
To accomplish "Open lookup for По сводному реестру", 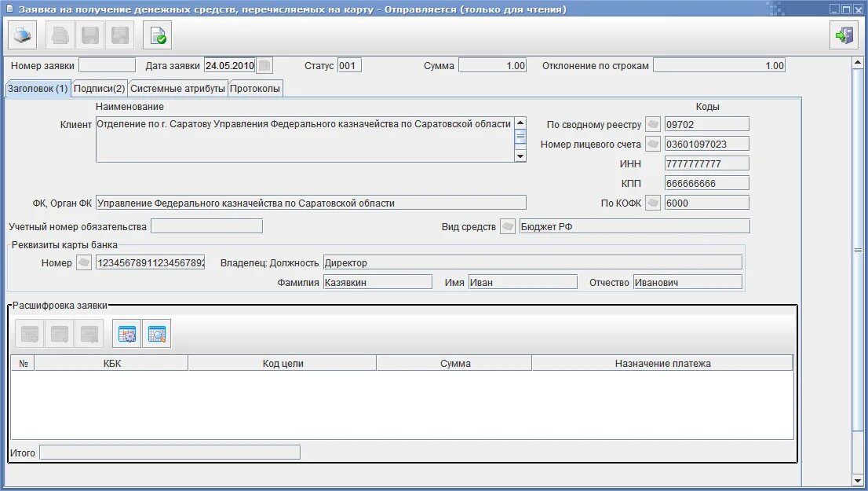I will (653, 124).
